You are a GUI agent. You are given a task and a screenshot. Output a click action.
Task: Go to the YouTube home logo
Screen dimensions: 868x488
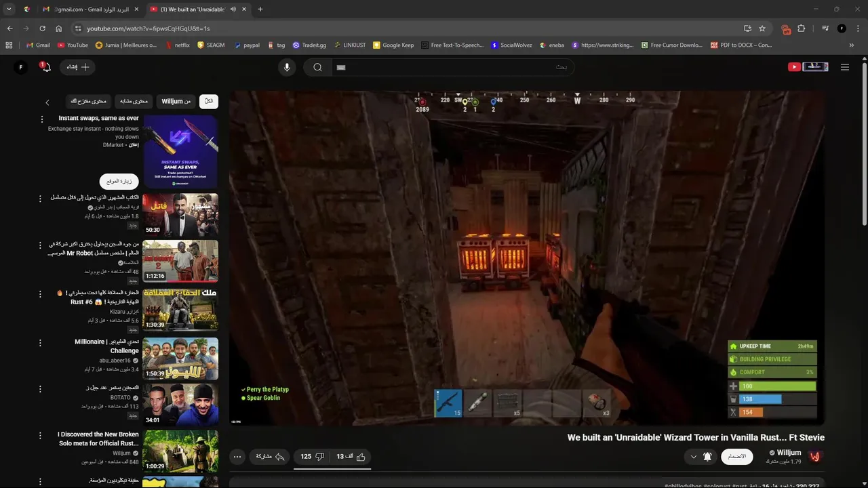[808, 67]
